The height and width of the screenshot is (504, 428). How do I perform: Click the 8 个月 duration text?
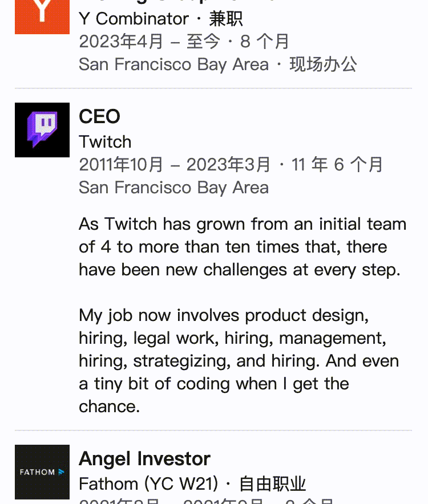click(x=265, y=42)
